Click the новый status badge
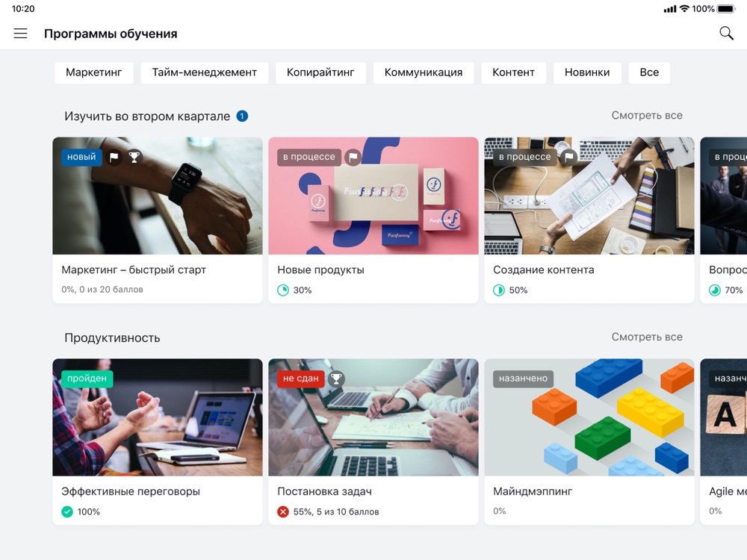 81,157
